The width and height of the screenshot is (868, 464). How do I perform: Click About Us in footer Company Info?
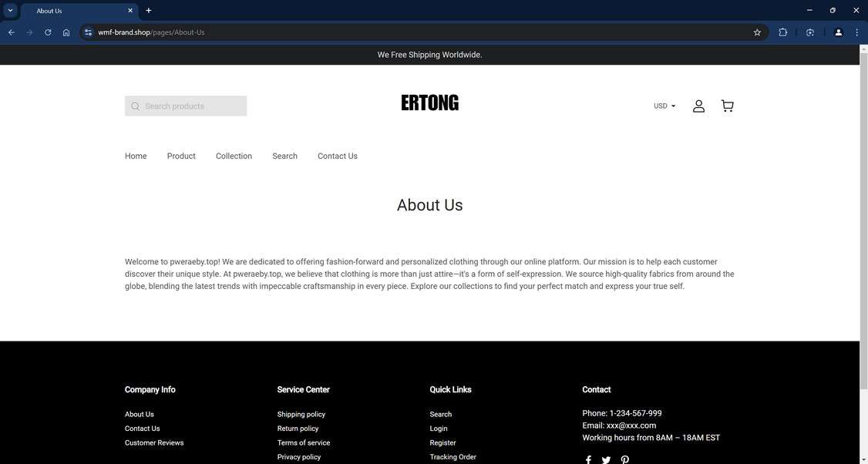point(139,414)
